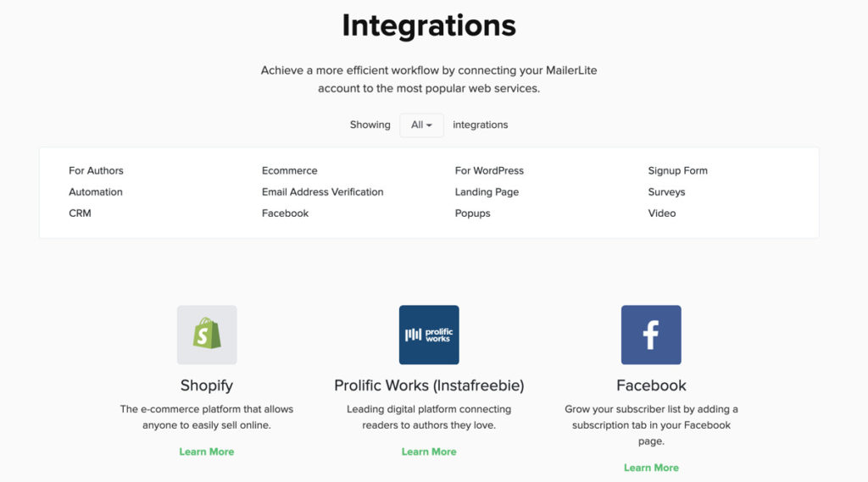Choose the Facebook category in filter list

[285, 213]
